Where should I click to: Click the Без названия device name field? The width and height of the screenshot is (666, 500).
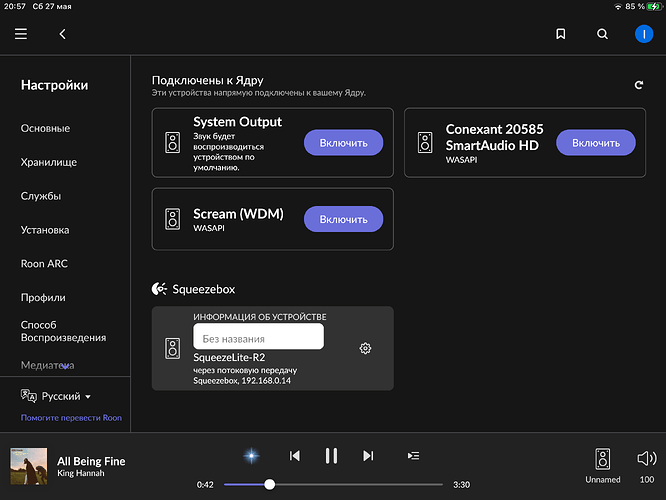(258, 336)
